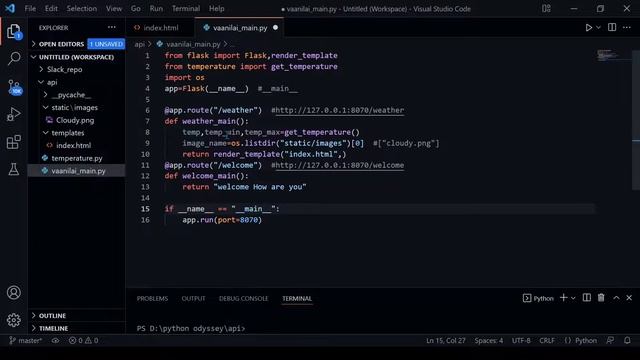
Task: Open the Terminal menu
Action: click(x=186, y=9)
